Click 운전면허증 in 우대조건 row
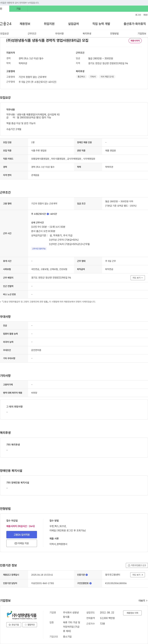Screen dimensions: 148x644 coord(36,350)
